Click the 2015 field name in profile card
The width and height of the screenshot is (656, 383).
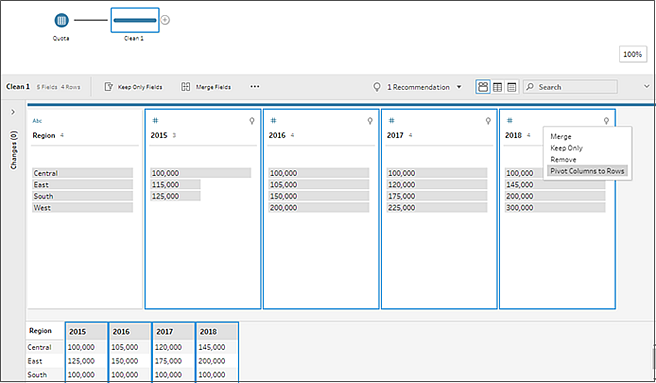pos(159,135)
